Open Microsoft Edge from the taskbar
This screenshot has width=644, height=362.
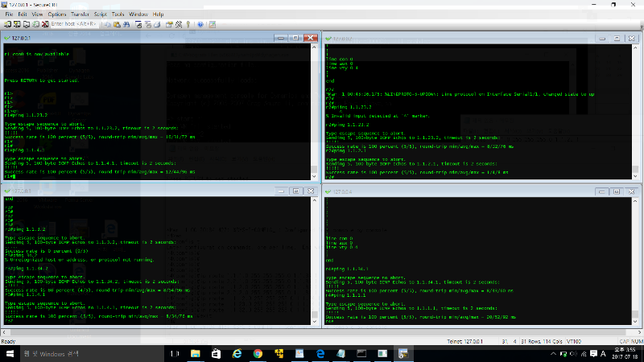tap(320, 354)
